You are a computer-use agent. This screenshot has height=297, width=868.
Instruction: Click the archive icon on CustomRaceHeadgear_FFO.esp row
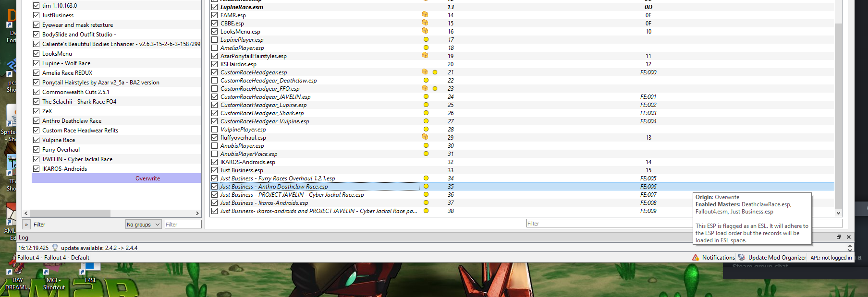[x=425, y=88]
